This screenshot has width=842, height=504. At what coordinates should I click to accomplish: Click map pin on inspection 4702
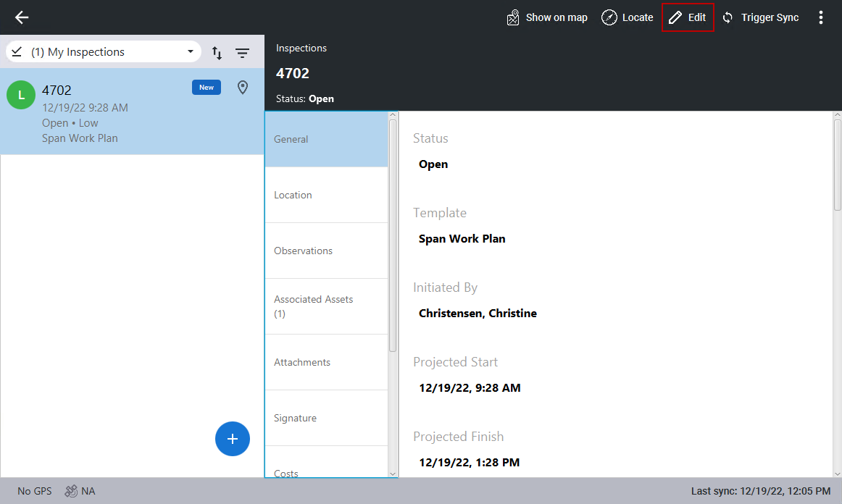(x=243, y=88)
